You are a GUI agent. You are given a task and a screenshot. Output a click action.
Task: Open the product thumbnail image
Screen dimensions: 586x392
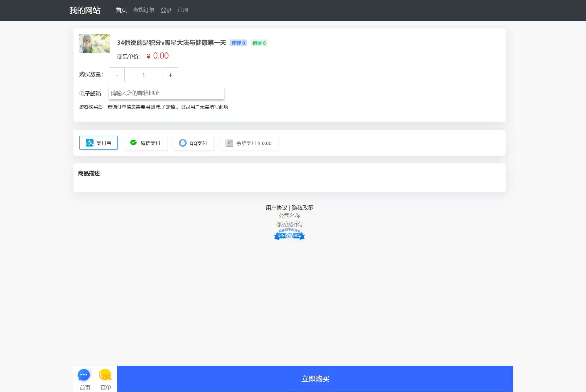coord(95,43)
